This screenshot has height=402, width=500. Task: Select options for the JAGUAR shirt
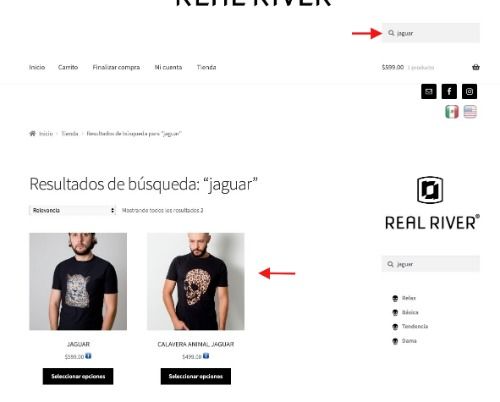pyautogui.click(x=78, y=376)
